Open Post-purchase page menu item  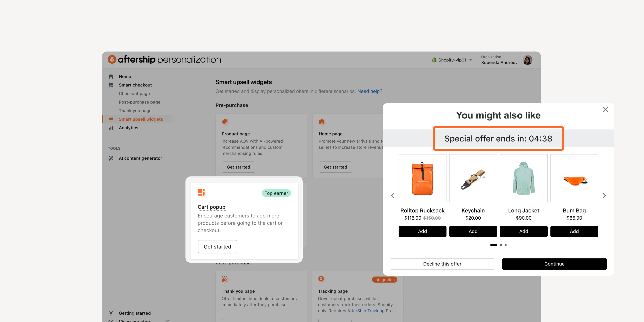point(140,102)
